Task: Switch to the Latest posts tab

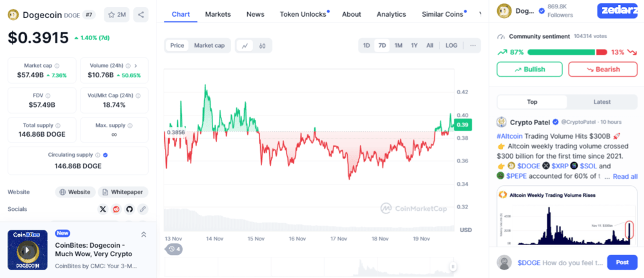Action: pyautogui.click(x=602, y=102)
